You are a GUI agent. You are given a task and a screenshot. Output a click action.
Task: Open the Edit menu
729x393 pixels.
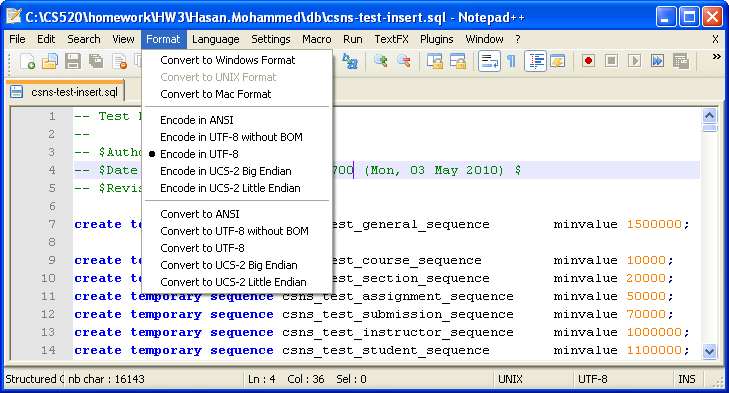[46, 39]
